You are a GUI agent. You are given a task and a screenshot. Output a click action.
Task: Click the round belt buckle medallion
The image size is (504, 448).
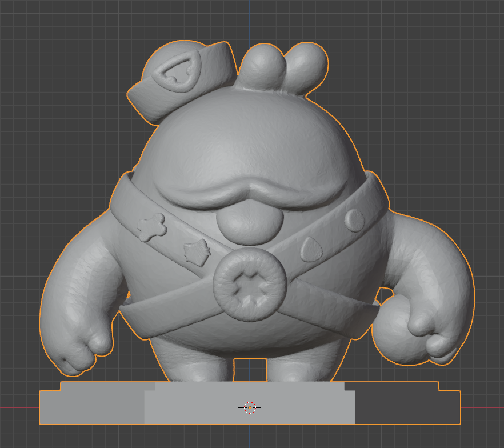(x=250, y=285)
